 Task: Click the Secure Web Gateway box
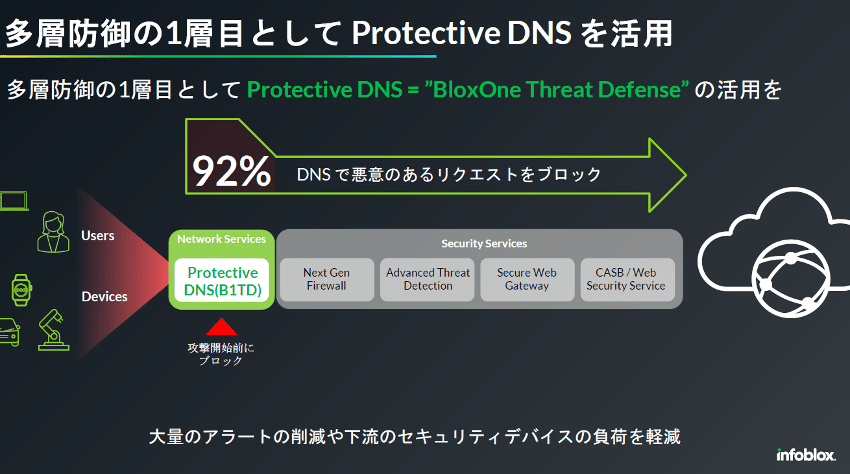(x=527, y=279)
